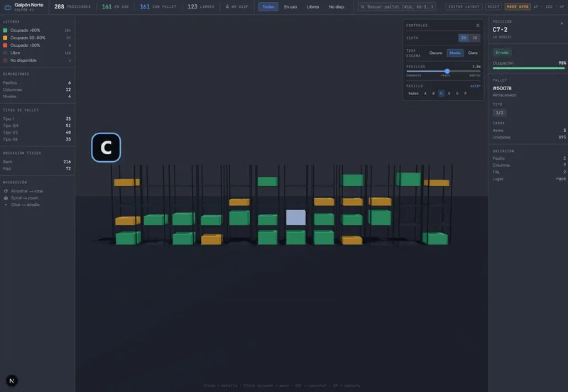The image size is (568, 392).
Task: Filter positions by 'No disp.' tab
Action: (337, 7)
